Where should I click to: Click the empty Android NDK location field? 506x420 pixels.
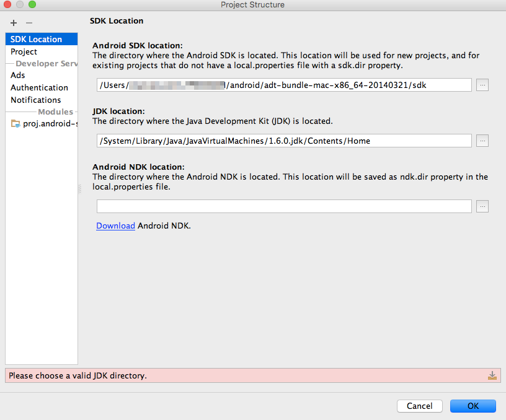pyautogui.click(x=284, y=206)
